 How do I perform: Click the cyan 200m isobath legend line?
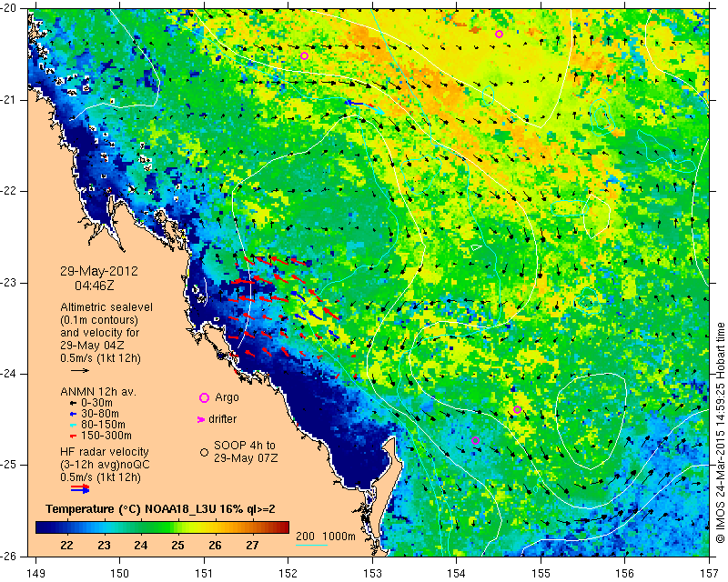312,545
